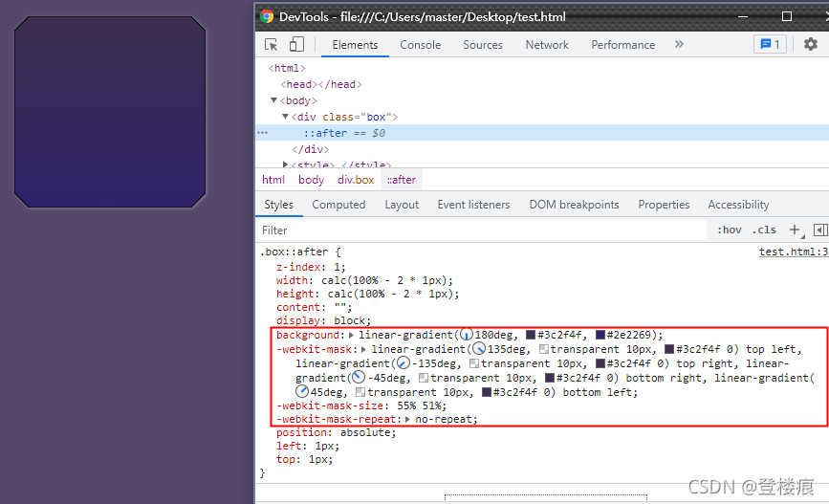829x504 pixels.
Task: Switch to the Console tab
Action: click(421, 45)
